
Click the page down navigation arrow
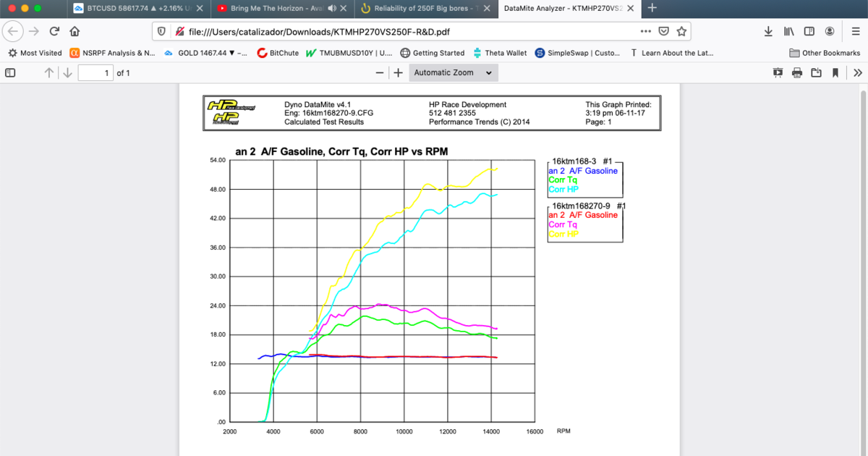67,72
